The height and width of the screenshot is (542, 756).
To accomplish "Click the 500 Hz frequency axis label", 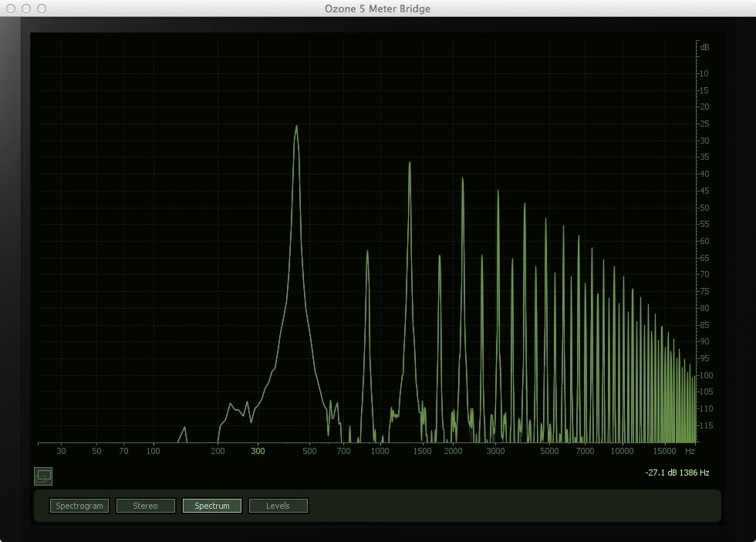I will coord(309,451).
